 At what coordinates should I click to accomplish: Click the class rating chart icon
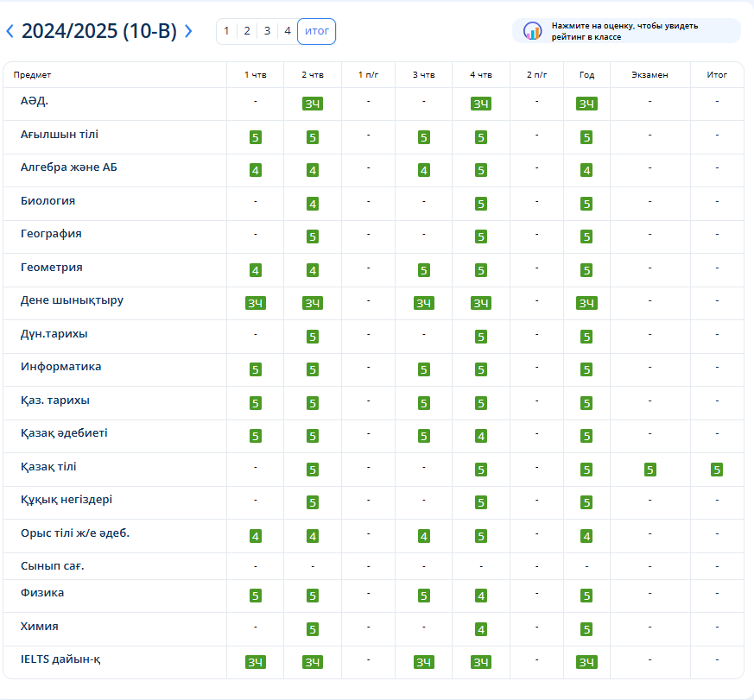[x=532, y=31]
